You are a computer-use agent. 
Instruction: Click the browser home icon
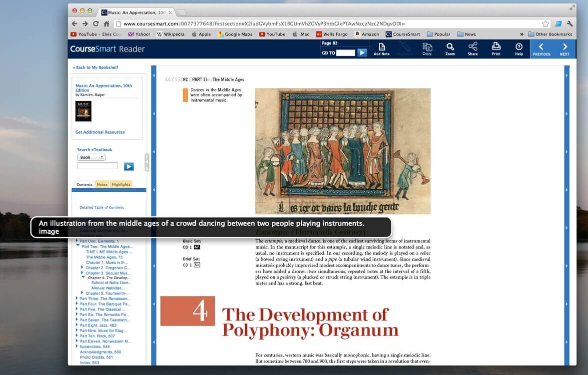coord(106,23)
